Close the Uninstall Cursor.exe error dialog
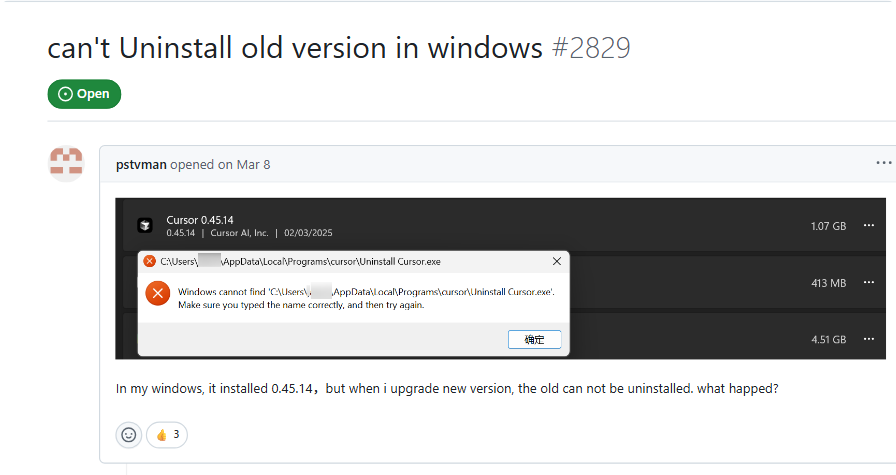Viewport: 896px width, 475px height. (x=557, y=261)
